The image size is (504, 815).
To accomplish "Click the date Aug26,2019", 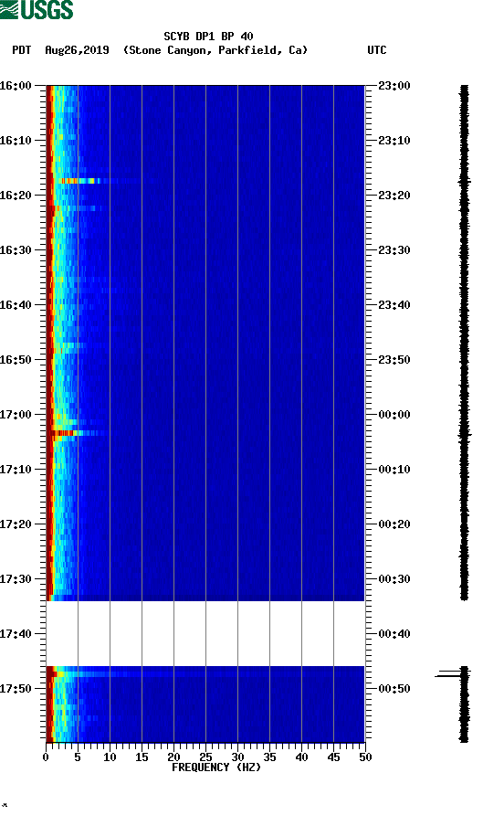I will (x=77, y=50).
